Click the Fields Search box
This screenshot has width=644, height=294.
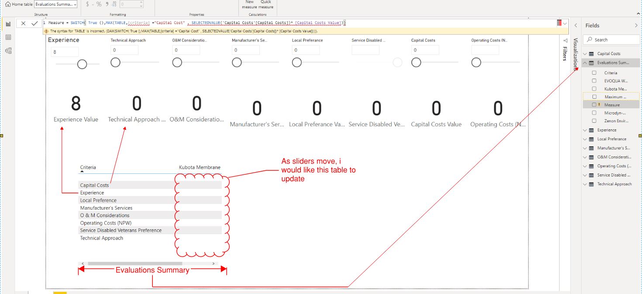(x=611, y=40)
